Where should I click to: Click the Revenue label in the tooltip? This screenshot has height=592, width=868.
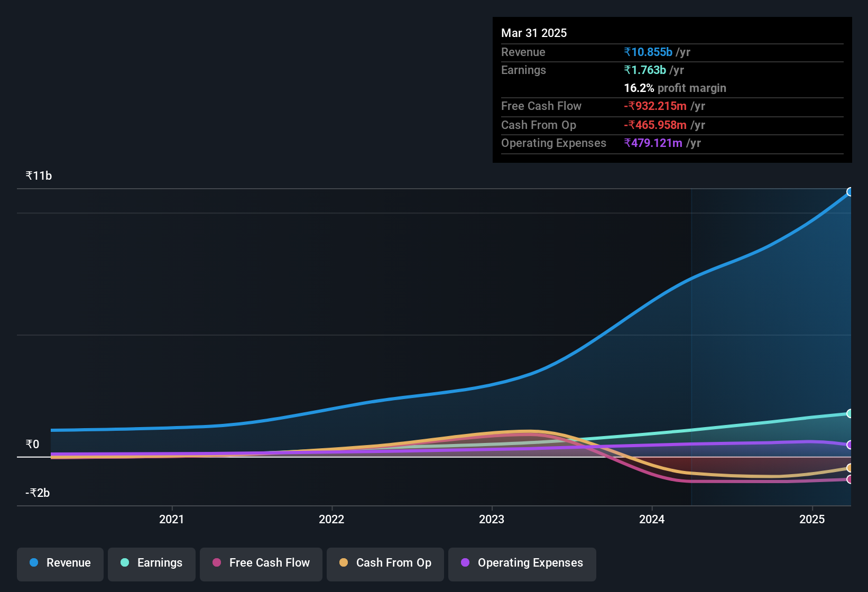pos(523,52)
